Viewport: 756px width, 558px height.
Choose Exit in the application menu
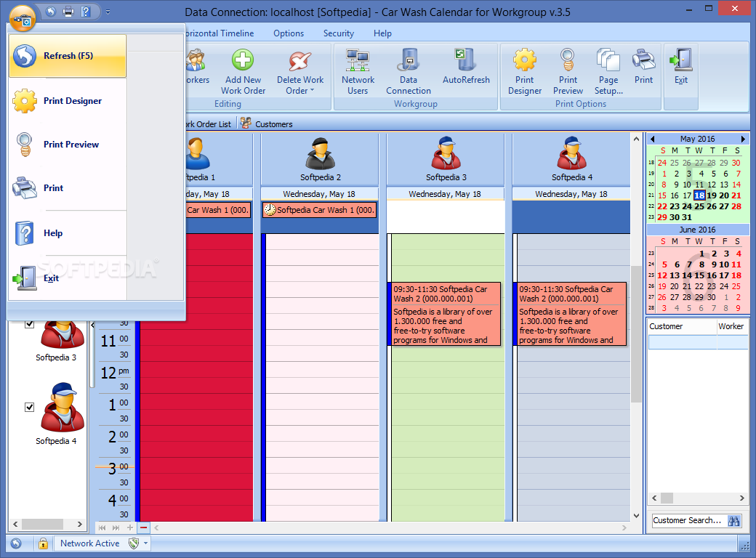tap(68, 278)
